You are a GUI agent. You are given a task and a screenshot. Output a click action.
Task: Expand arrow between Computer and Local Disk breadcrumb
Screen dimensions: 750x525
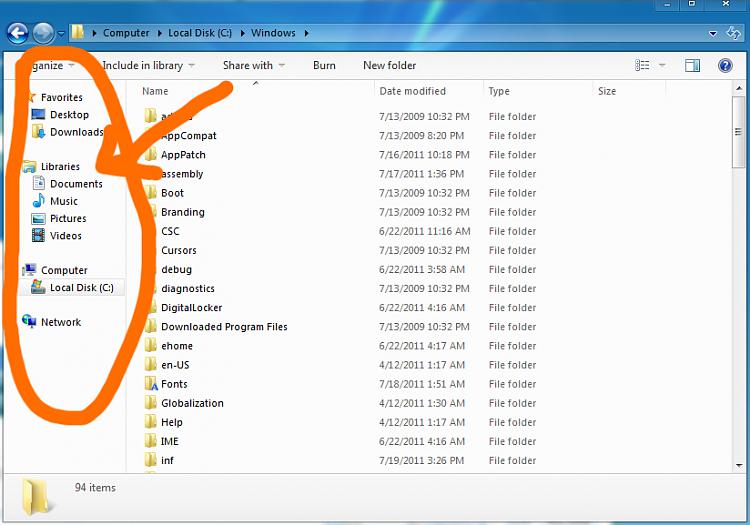159,33
